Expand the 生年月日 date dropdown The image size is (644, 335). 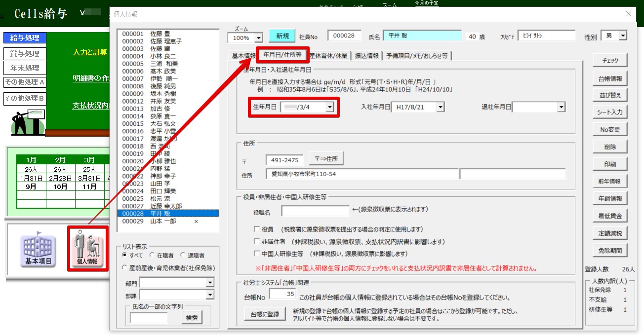pyautogui.click(x=329, y=107)
